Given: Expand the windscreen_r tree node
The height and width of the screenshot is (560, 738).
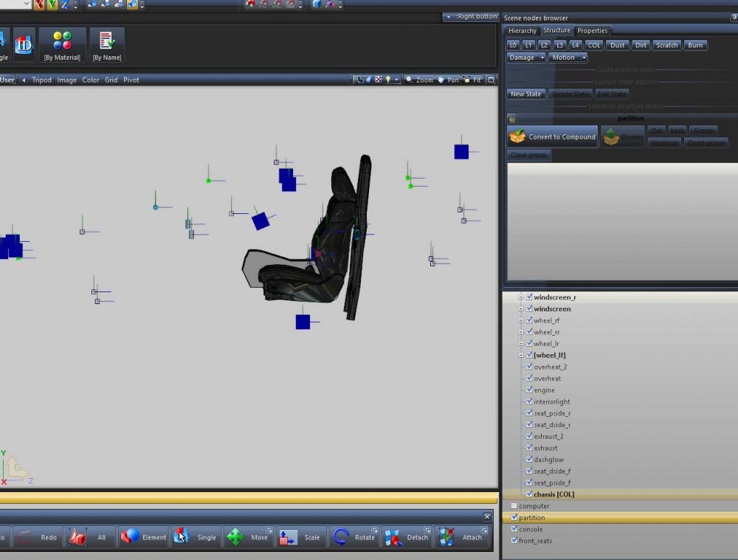Looking at the screenshot, I should tap(521, 297).
